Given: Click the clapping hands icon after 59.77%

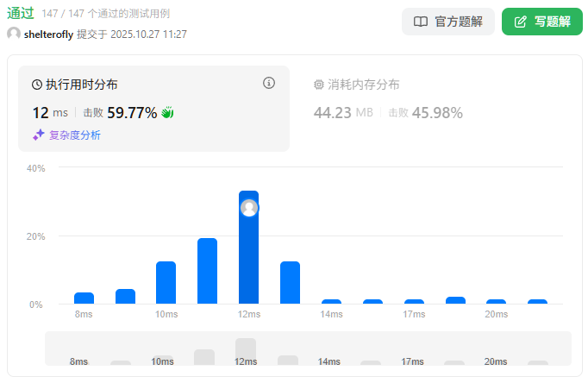Looking at the screenshot, I should (168, 113).
